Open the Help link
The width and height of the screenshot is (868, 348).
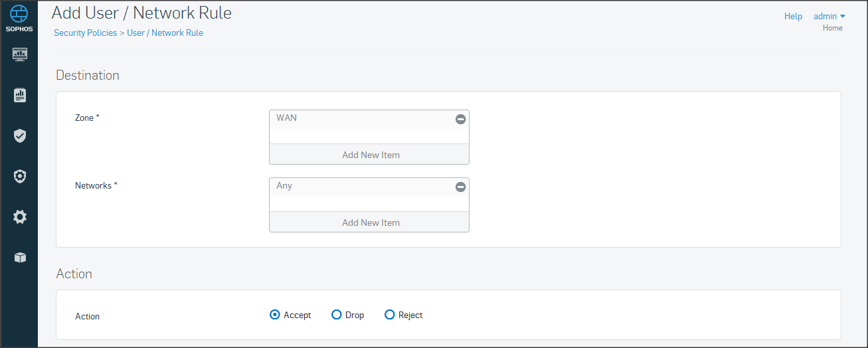pyautogui.click(x=793, y=16)
